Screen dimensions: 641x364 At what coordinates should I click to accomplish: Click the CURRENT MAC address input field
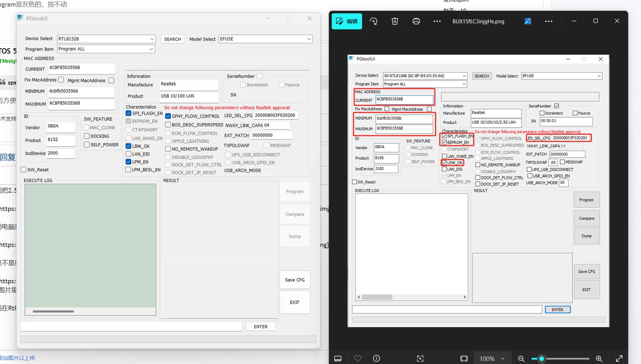coord(81,69)
